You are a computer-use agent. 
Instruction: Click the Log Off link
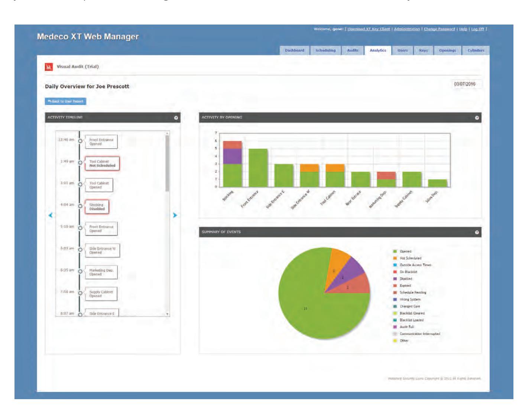click(x=478, y=29)
